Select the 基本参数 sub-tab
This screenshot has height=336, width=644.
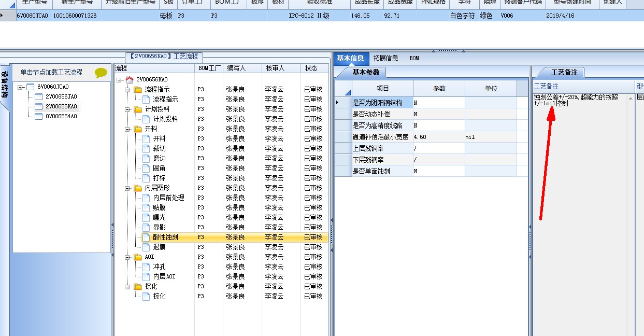pyautogui.click(x=366, y=72)
